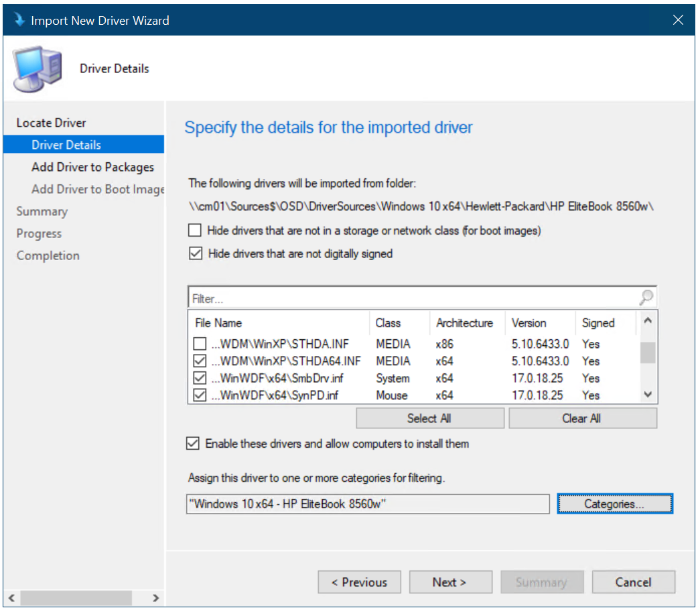Screen dimensions: 700x614
Task: Click inside the Filter text field
Action: (x=335, y=296)
